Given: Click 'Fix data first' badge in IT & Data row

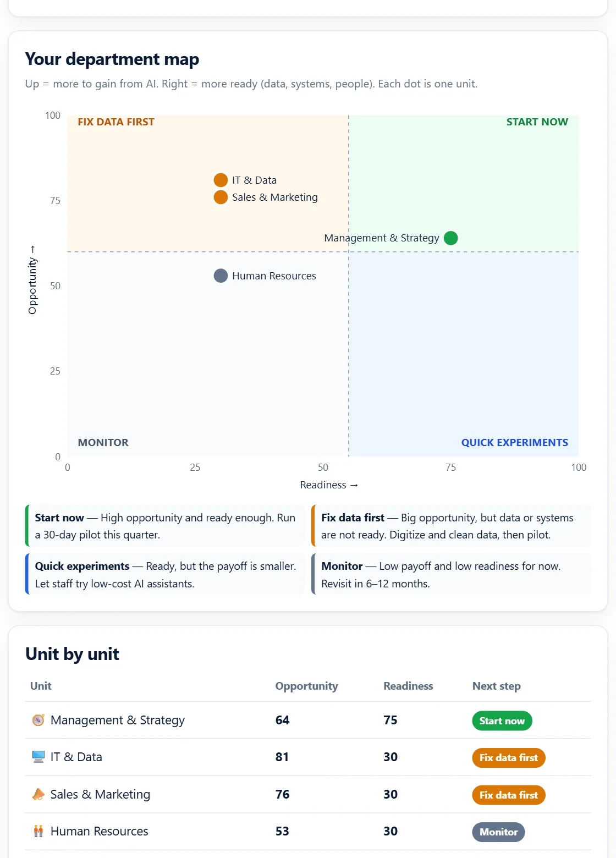Looking at the screenshot, I should point(509,757).
